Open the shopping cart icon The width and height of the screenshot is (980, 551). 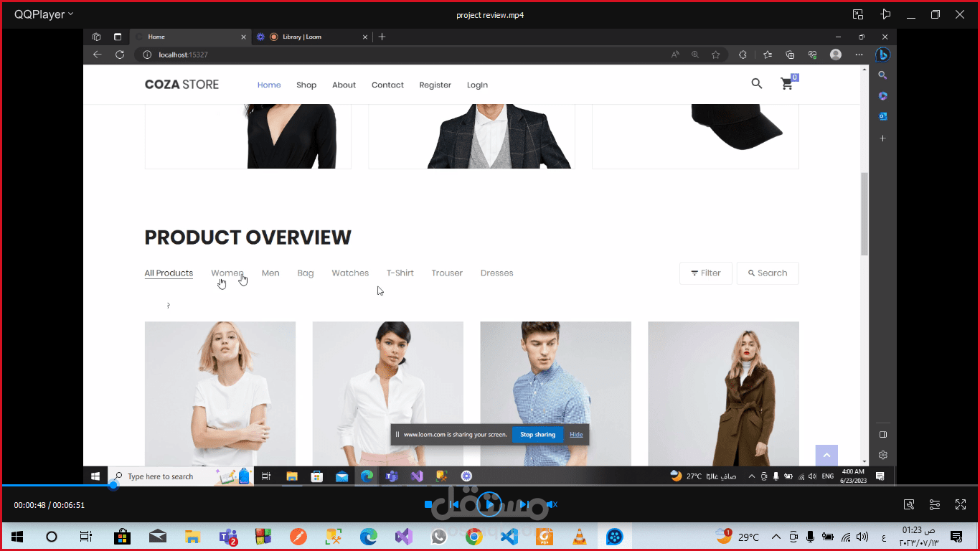(x=788, y=83)
